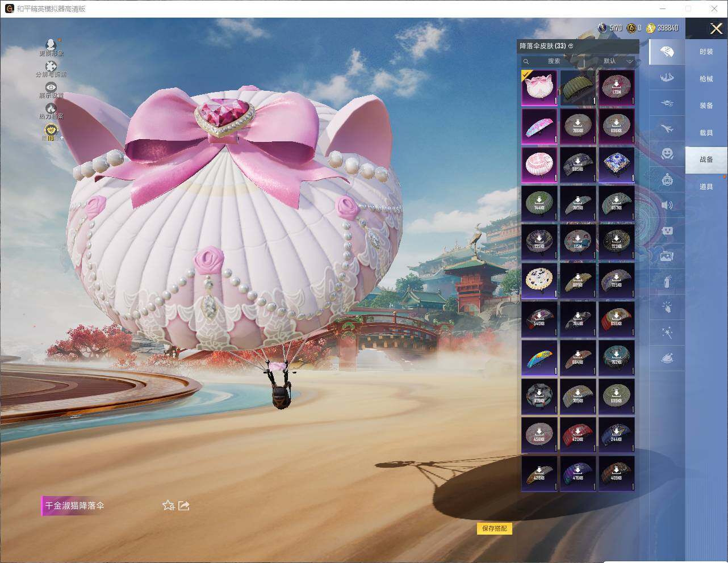Download the 409KB parachute skin
Screen dimensions: 728x563
(616, 473)
